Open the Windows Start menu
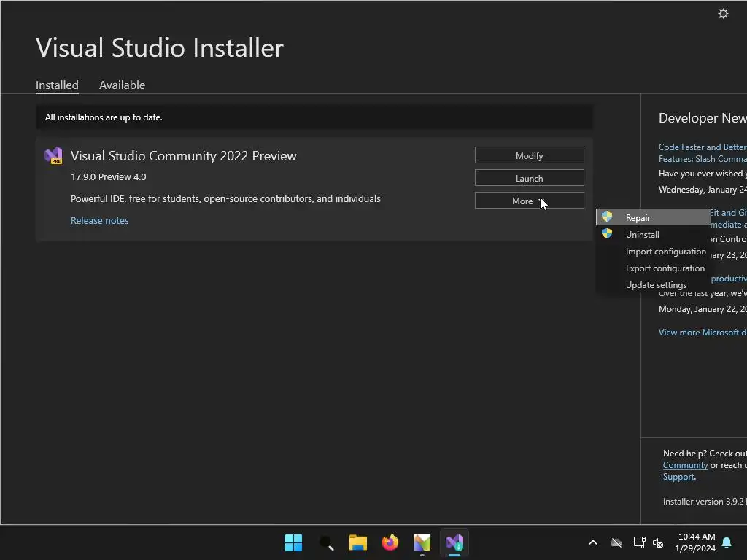The height and width of the screenshot is (560, 747). 293,542
